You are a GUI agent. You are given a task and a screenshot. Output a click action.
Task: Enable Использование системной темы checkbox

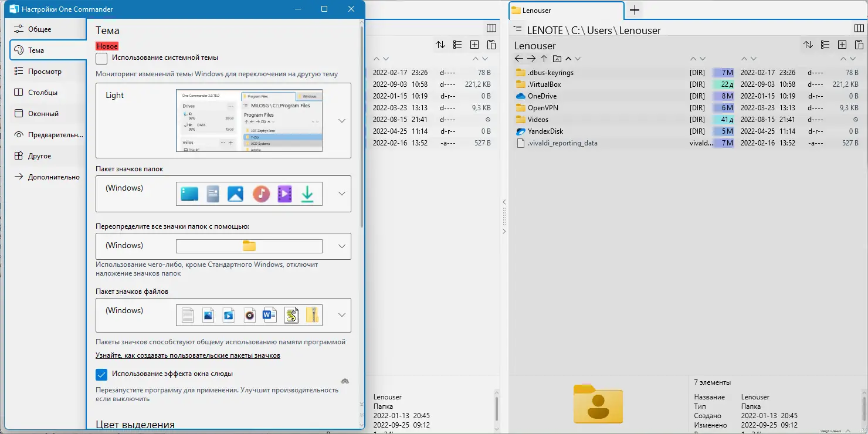pyautogui.click(x=101, y=58)
